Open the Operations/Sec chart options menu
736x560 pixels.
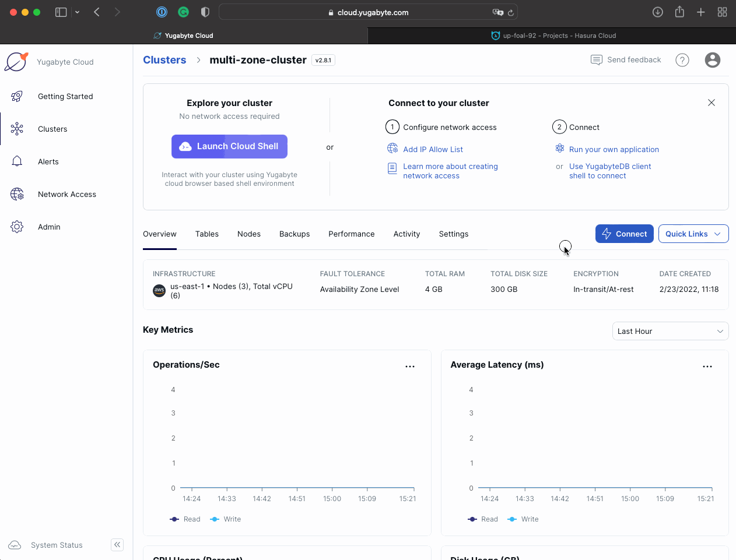(x=410, y=366)
